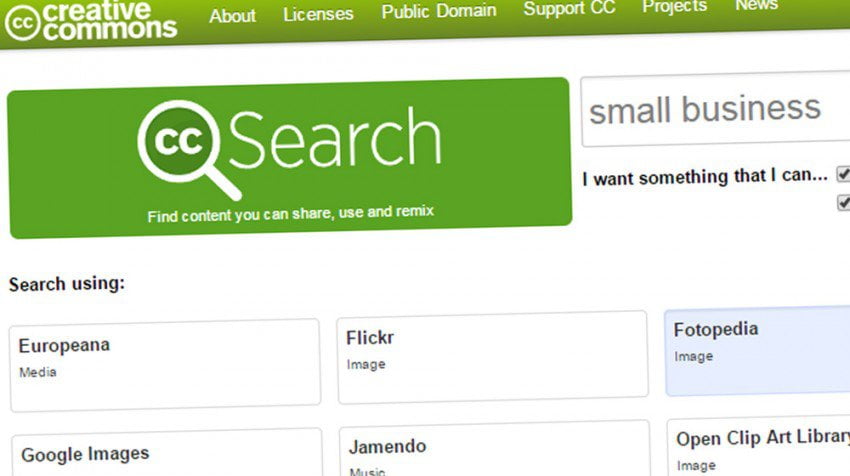The height and width of the screenshot is (476, 850).
Task: Click the creative commons wordmark text
Action: click(x=110, y=20)
